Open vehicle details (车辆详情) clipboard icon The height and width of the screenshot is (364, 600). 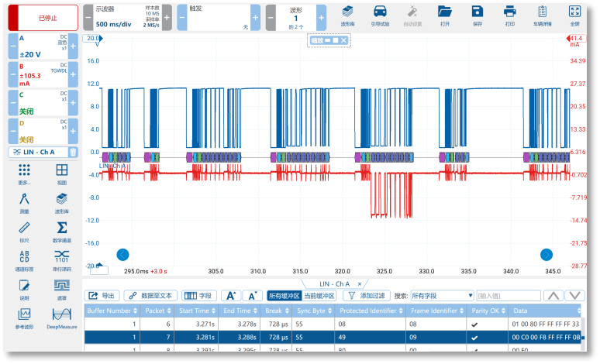(x=542, y=15)
